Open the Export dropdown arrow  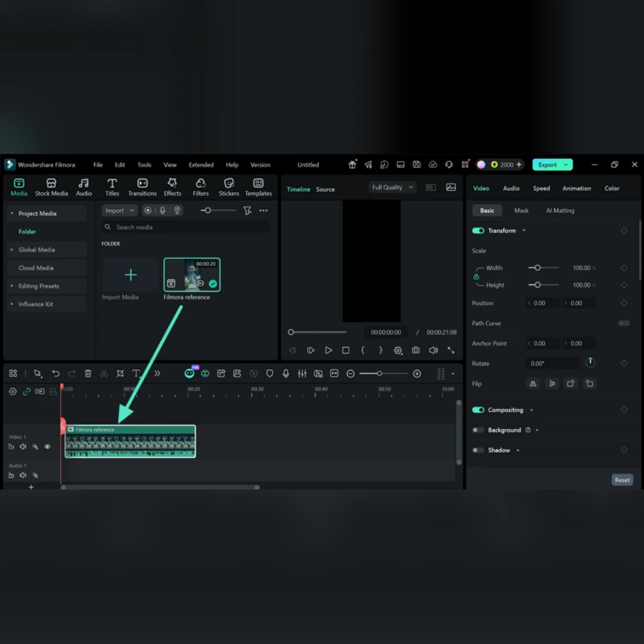[x=566, y=165]
